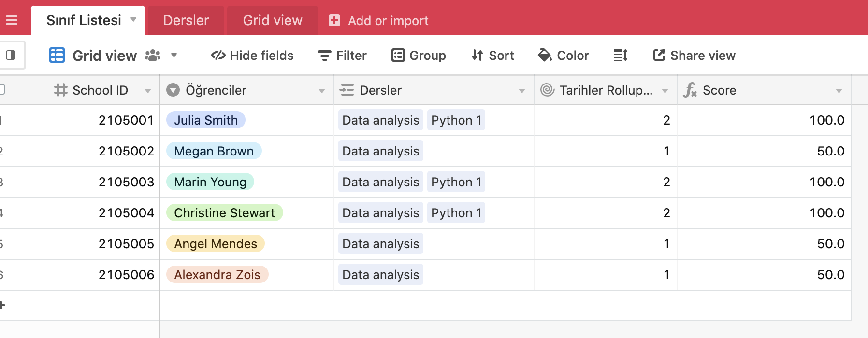
Task: Click the Grid view name label
Action: (x=104, y=56)
